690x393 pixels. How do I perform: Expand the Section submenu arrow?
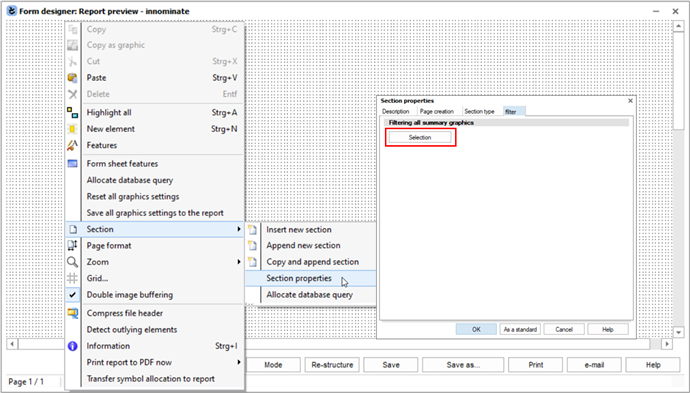[x=239, y=229]
